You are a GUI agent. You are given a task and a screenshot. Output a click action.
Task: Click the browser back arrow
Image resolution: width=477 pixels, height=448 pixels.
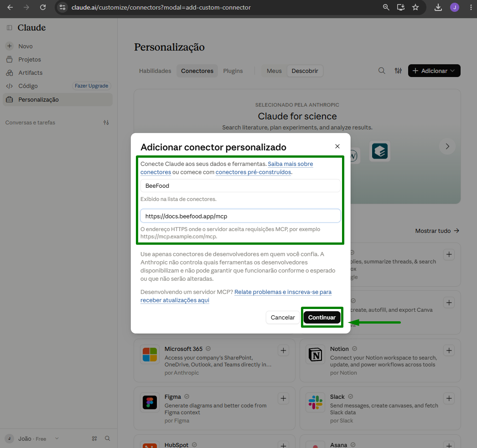click(x=10, y=7)
